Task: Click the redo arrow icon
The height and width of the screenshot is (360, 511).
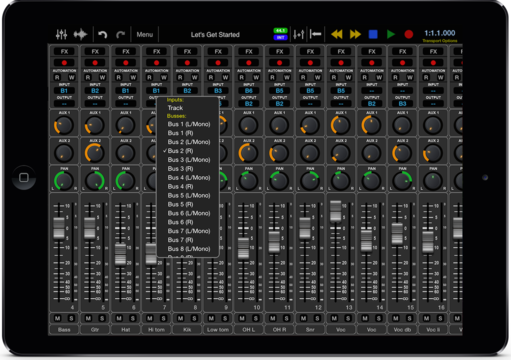Action: pyautogui.click(x=120, y=34)
